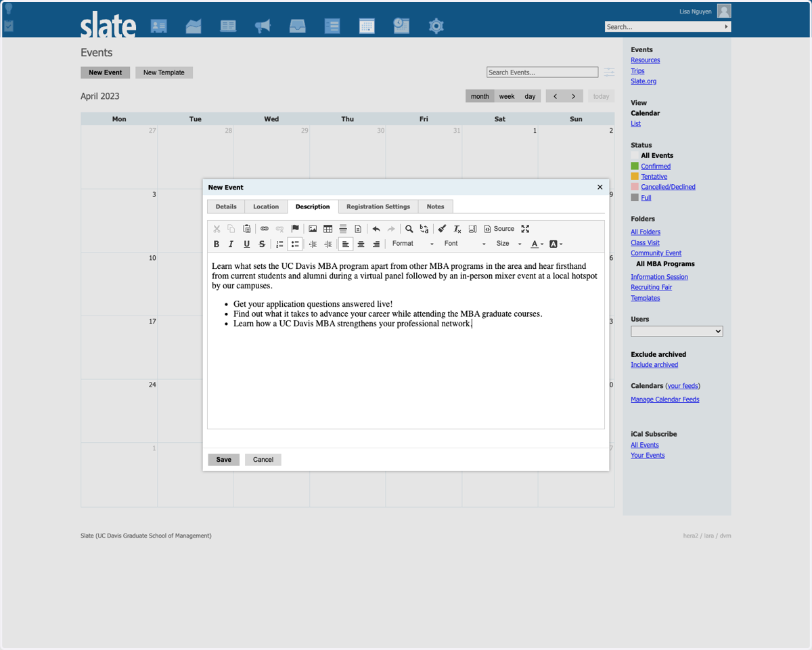Click the New Template button
Viewport: 812px width, 650px height.
tap(164, 72)
